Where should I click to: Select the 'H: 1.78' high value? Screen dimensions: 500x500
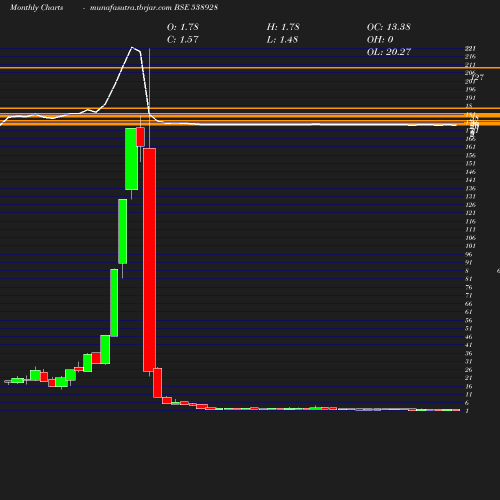(x=283, y=27)
